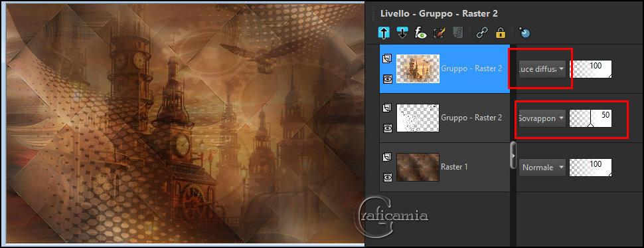
Task: Toggle visibility of the mask Gruppo - Raster 2 layer
Action: [x=387, y=128]
